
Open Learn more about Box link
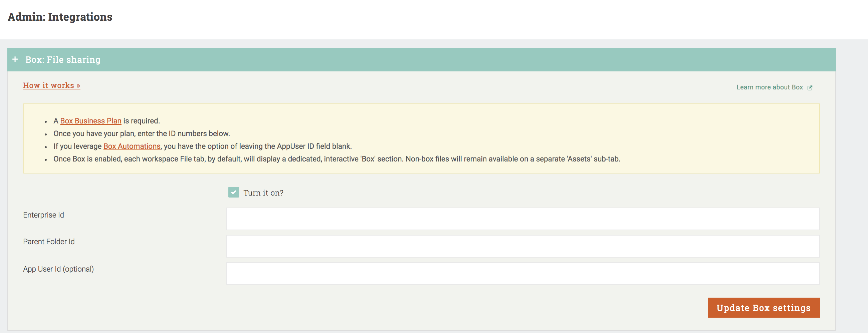click(x=769, y=87)
